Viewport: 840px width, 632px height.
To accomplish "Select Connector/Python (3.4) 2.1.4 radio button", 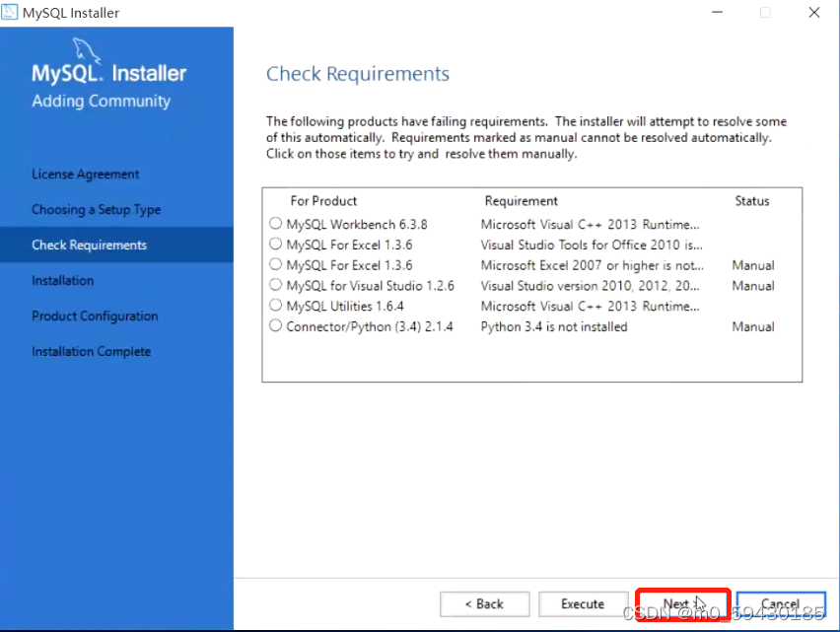I will pyautogui.click(x=275, y=325).
